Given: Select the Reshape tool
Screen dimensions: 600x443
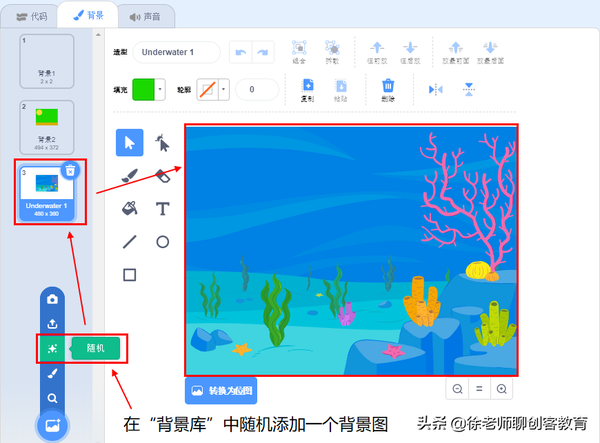Looking at the screenshot, I should [x=162, y=143].
